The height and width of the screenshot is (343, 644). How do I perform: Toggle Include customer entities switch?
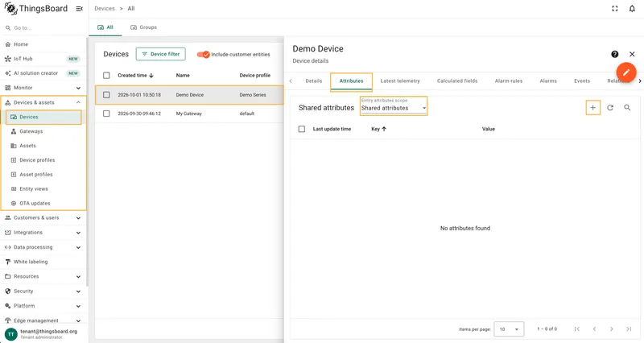204,54
